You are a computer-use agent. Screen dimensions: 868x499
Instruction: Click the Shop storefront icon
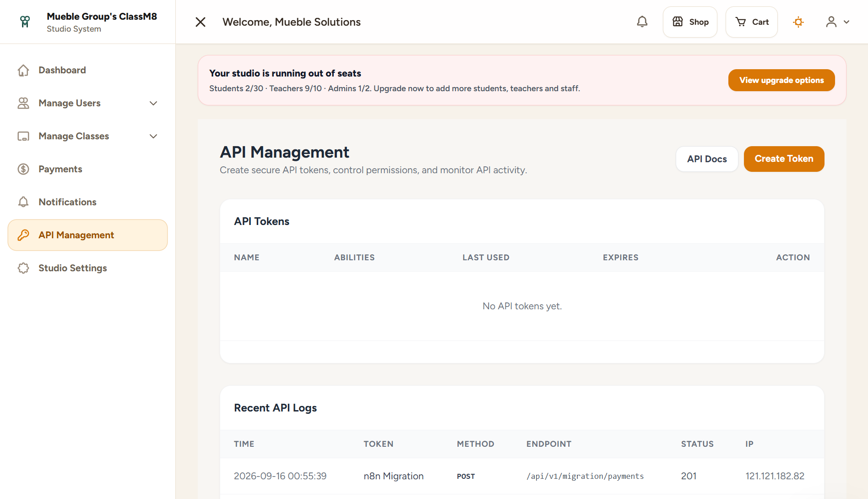tap(678, 22)
